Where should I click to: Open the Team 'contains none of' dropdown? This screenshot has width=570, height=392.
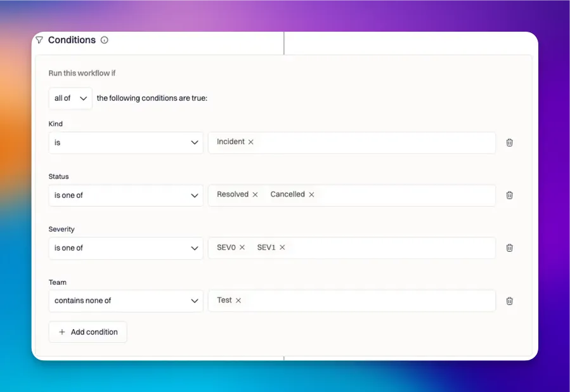(126, 301)
